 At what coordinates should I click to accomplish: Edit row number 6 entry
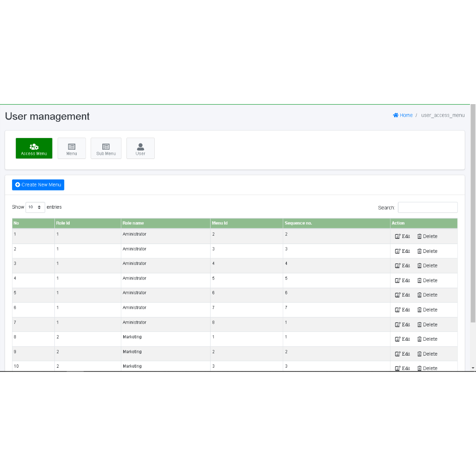402,310
